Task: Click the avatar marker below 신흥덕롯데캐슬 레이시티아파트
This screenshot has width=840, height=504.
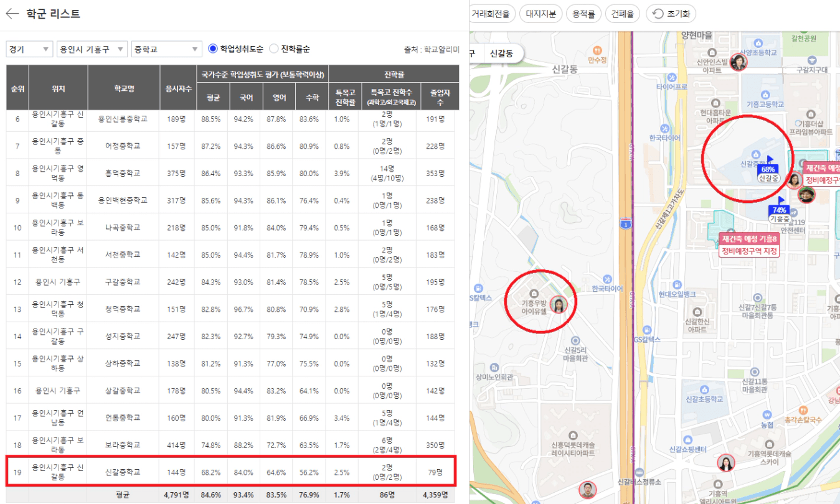Action: pos(587,490)
